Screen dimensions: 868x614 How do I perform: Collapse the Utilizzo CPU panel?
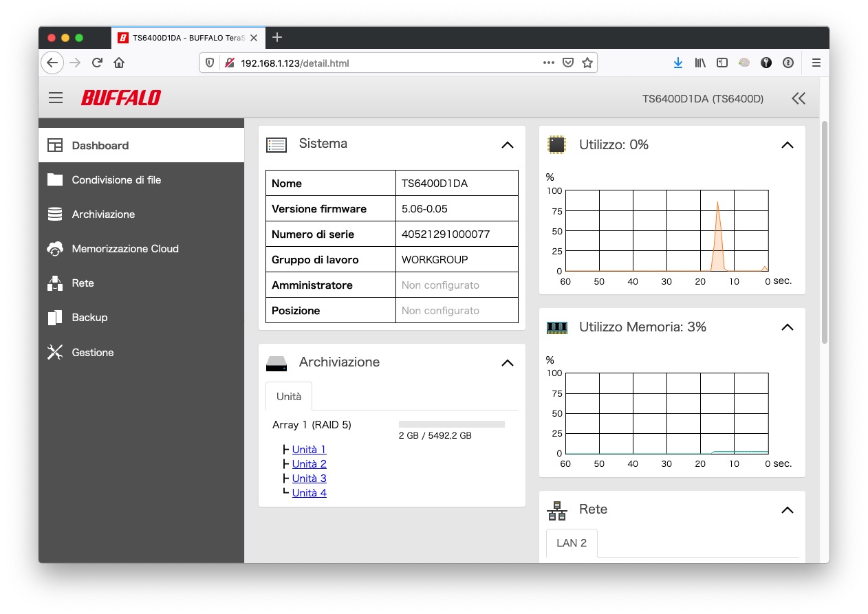pos(788,144)
